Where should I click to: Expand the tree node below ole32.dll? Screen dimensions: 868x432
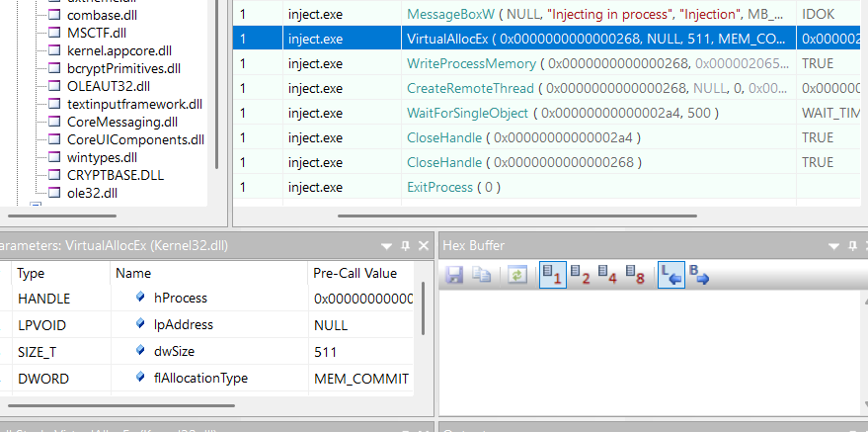coord(36,206)
